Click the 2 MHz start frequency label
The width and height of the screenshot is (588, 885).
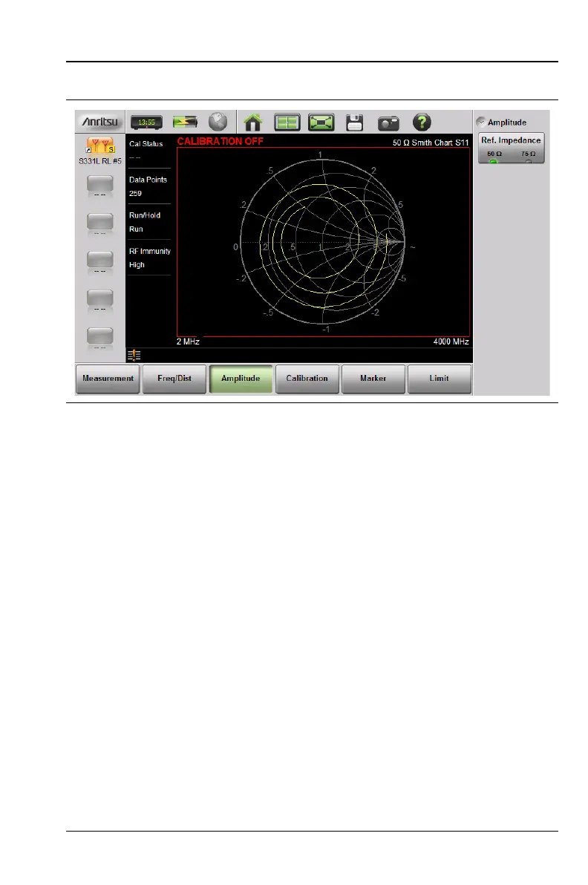(188, 342)
